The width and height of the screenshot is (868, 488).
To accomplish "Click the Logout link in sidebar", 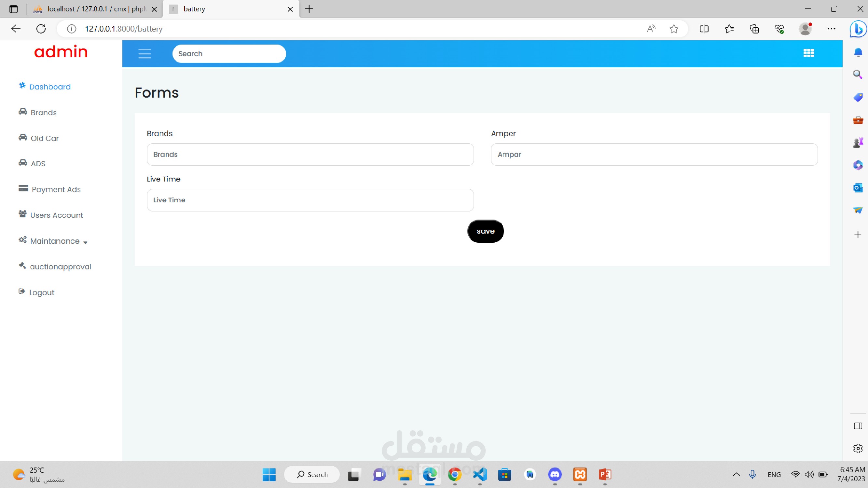I will tap(41, 292).
